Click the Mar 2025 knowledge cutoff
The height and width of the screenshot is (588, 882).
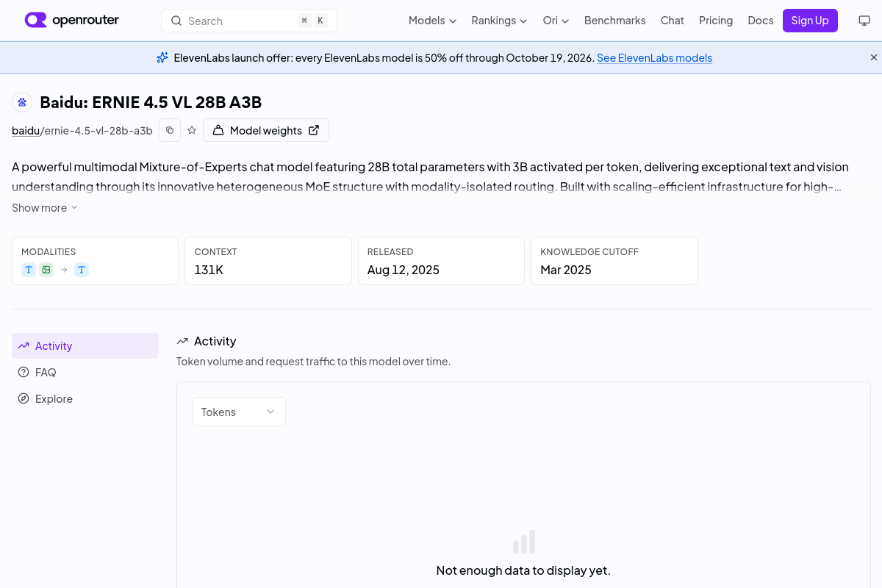(x=566, y=270)
